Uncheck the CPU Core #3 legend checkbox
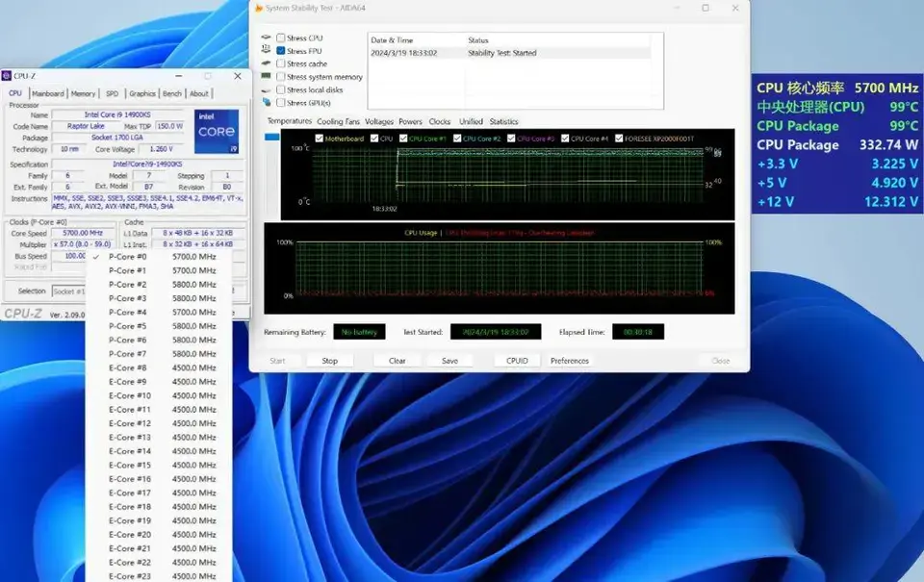 511,139
